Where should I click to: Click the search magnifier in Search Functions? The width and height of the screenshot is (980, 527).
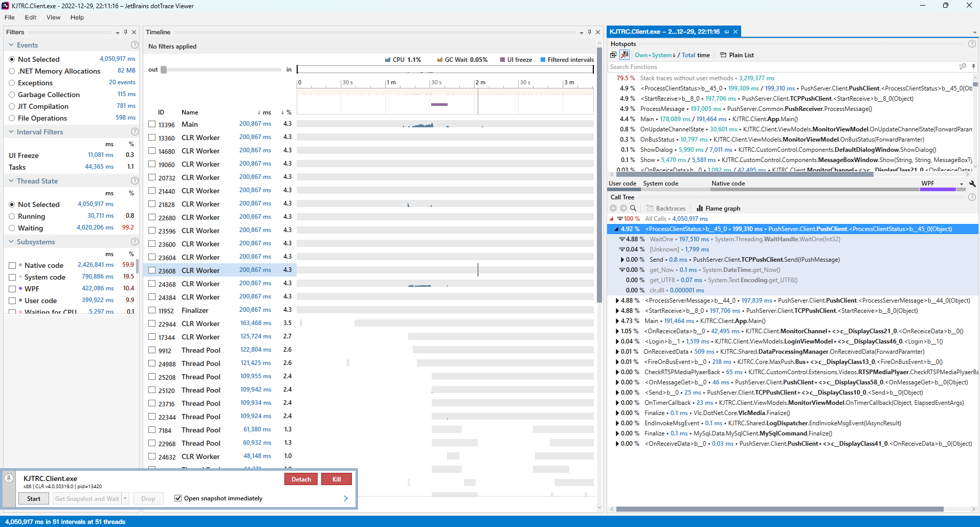coord(962,66)
